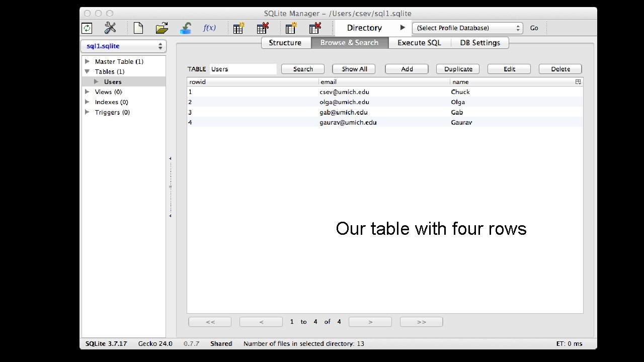Open the f(x) user-defined functions tool
The width and height of the screenshot is (644, 362).
pyautogui.click(x=209, y=28)
